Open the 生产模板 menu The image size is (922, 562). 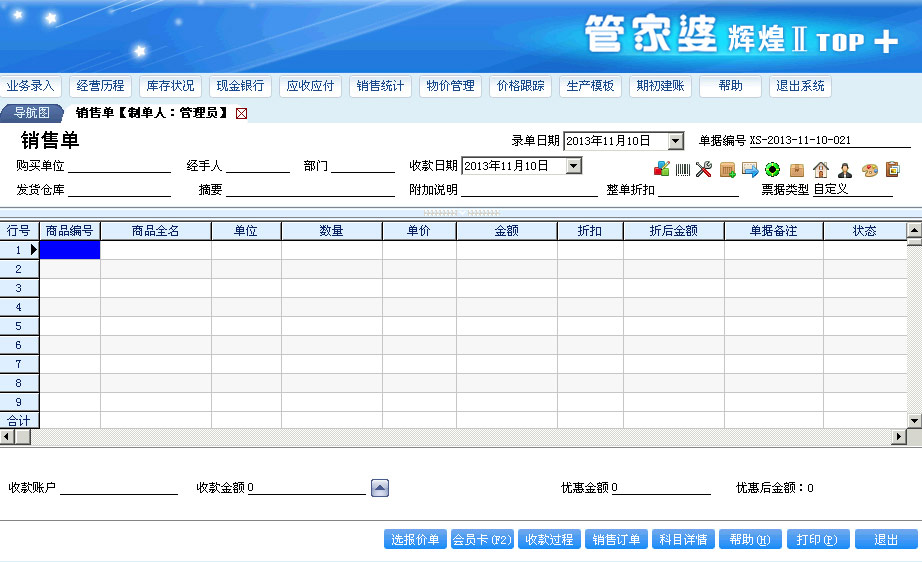[x=590, y=86]
